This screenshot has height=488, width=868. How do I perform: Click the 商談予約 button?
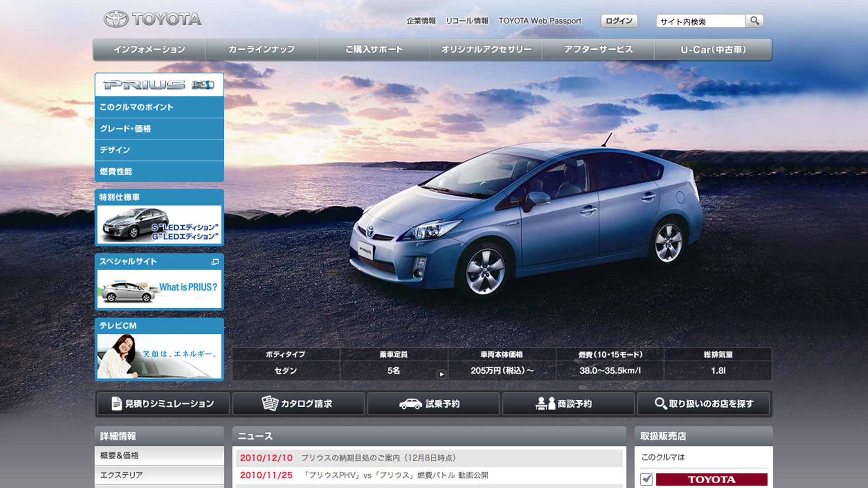tap(568, 404)
